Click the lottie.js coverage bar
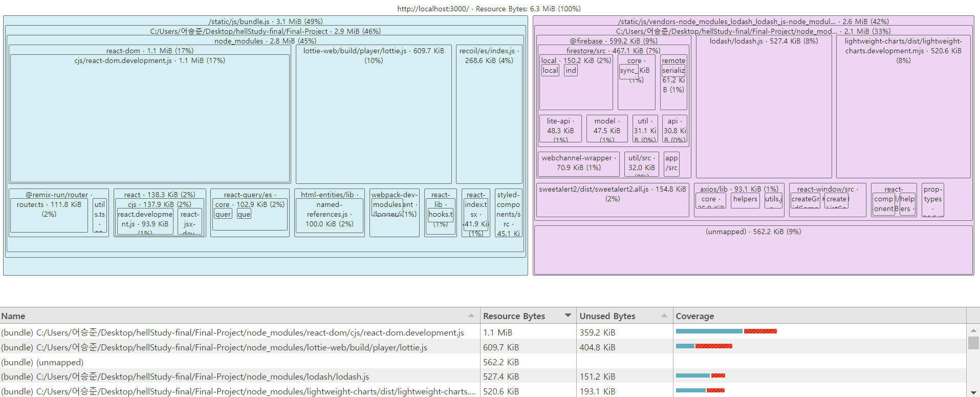The image size is (980, 397). coord(704,346)
